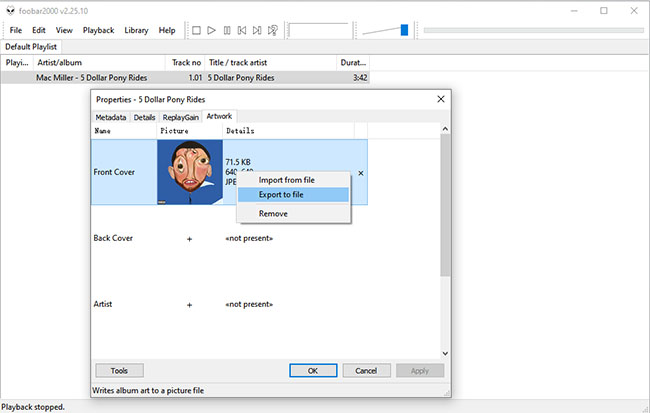Image resolution: width=650 pixels, height=413 pixels.
Task: Select Mac Miller - 5 Dollar Pony Rides row
Action: point(185,78)
